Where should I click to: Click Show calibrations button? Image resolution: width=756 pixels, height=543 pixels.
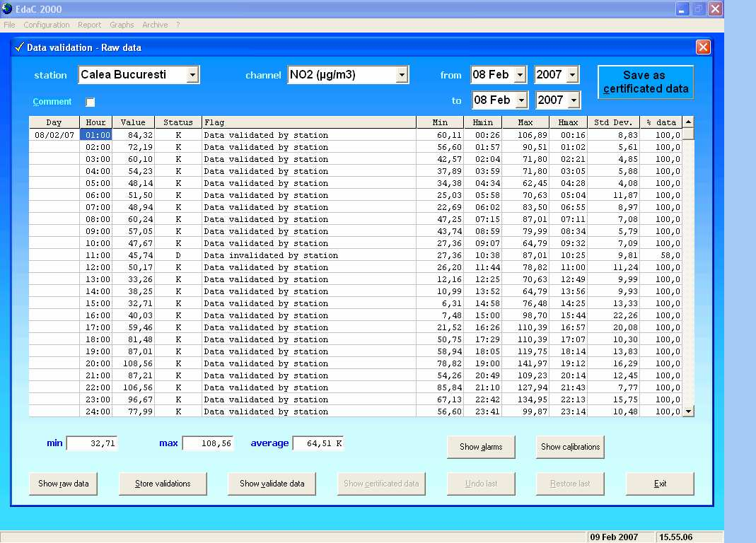(x=570, y=447)
